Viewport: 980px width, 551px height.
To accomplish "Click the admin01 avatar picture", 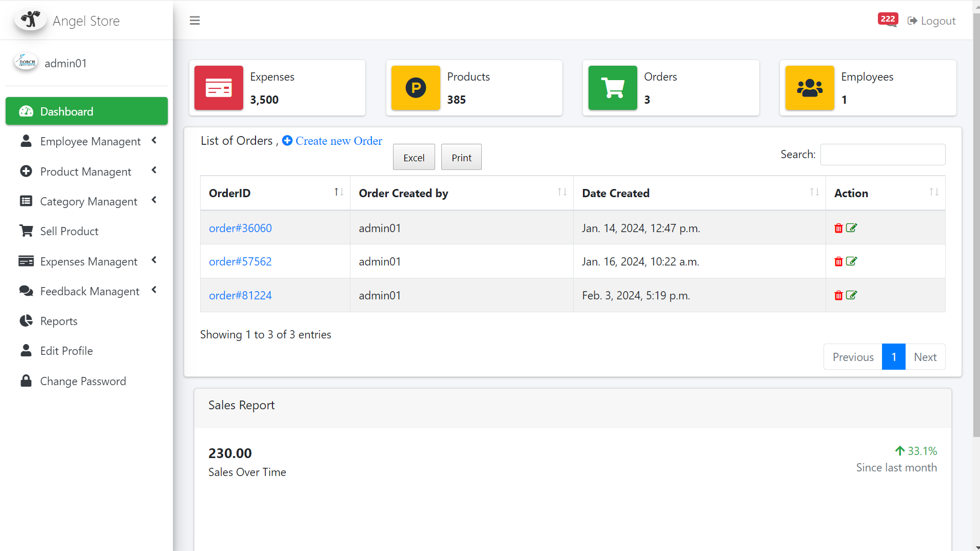I will click(x=26, y=63).
